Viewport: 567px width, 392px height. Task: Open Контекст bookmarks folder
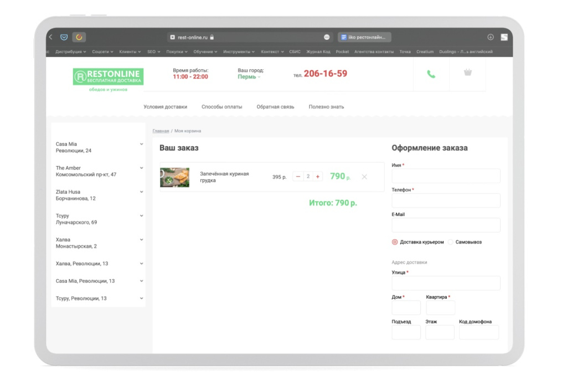pos(272,51)
